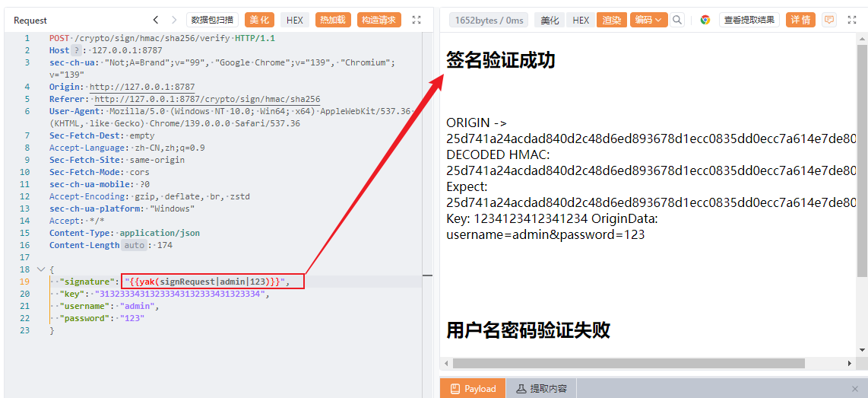Click the POST request line text
868x398 pixels.
[162, 38]
